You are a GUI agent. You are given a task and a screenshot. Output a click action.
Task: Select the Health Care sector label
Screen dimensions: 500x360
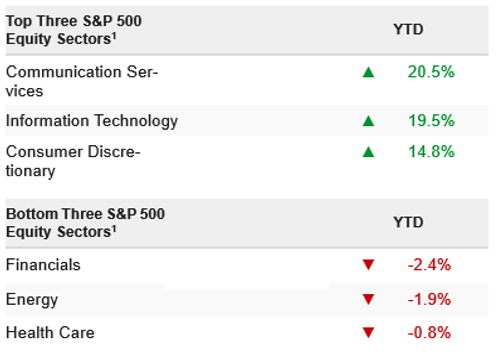[x=50, y=333]
